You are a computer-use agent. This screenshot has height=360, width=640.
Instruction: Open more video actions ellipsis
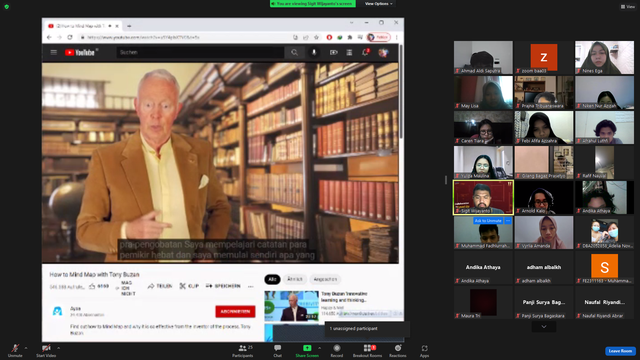pyautogui.click(x=251, y=286)
